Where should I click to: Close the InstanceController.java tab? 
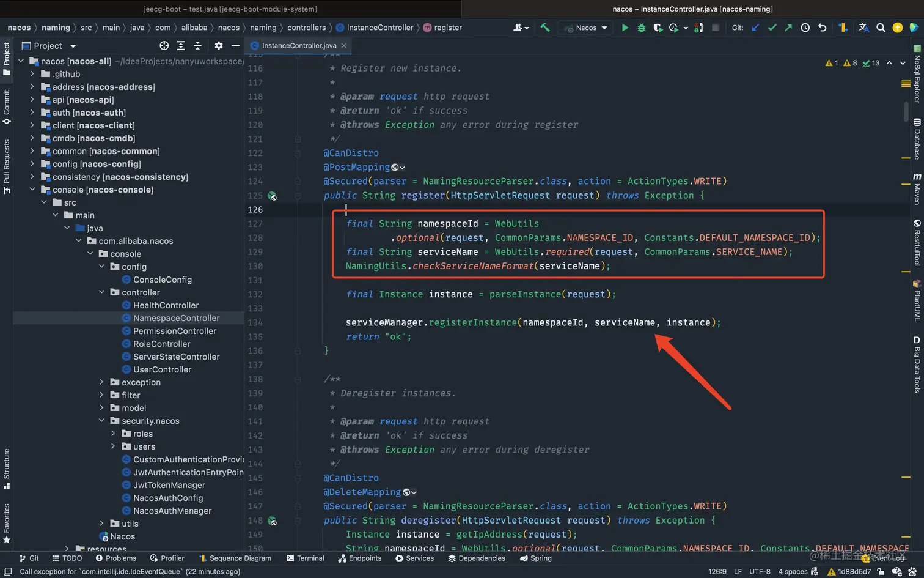[344, 46]
